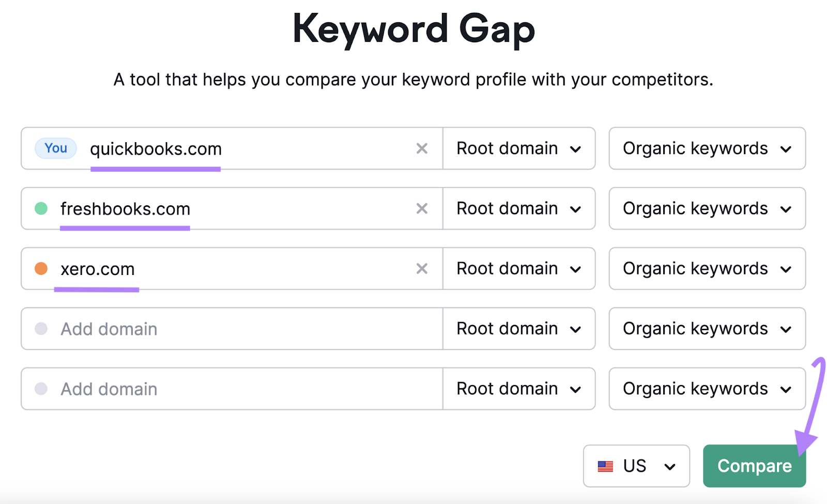Open Root domain dropdown in last row
The width and height of the screenshot is (827, 504).
click(518, 389)
